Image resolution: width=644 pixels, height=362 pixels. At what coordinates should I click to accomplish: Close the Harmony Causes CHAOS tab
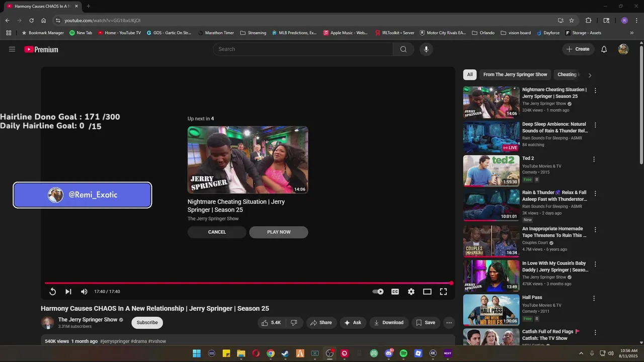76,7
